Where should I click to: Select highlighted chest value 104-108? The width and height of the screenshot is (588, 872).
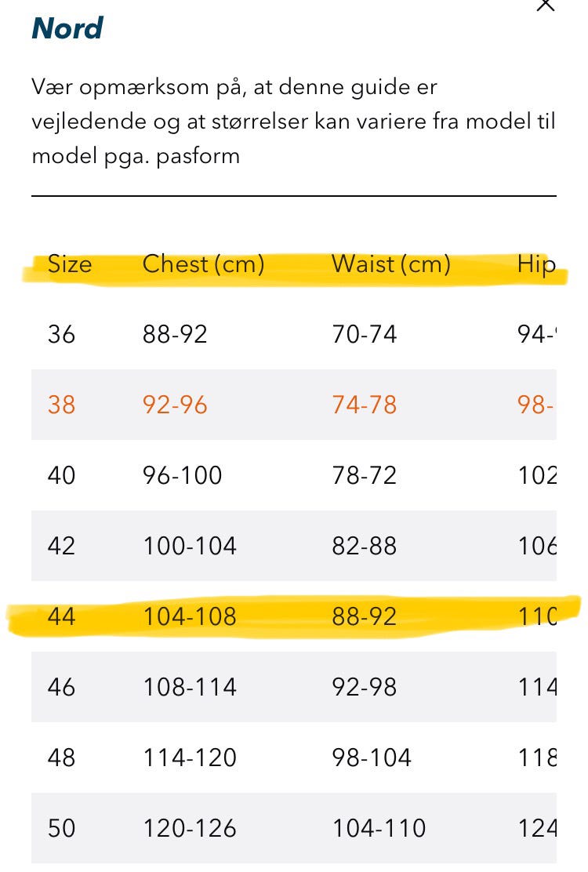[x=189, y=616]
